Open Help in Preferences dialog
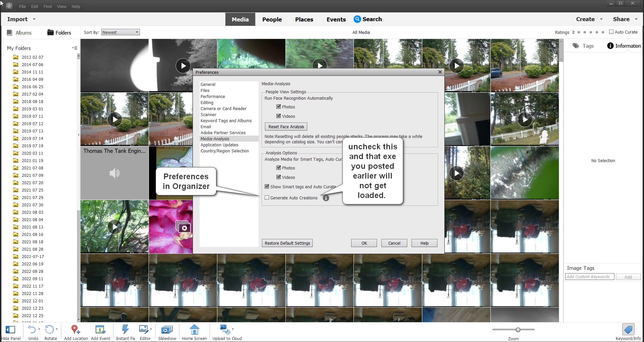 424,243
